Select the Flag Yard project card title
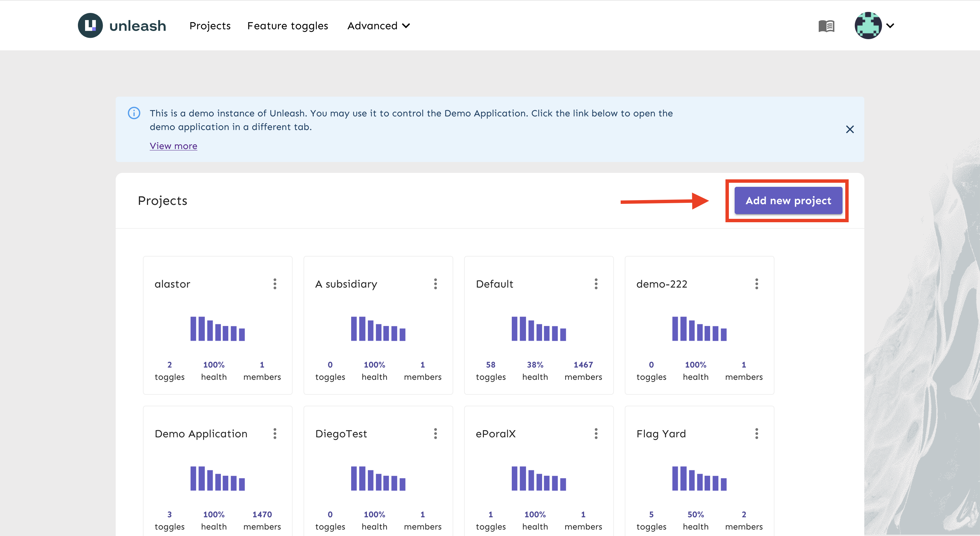The width and height of the screenshot is (980, 536). 661,434
